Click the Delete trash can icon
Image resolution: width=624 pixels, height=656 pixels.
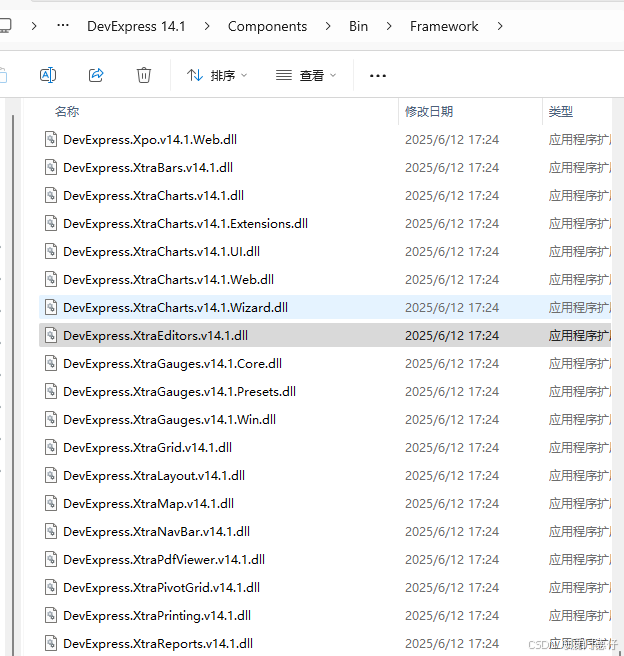click(x=143, y=75)
